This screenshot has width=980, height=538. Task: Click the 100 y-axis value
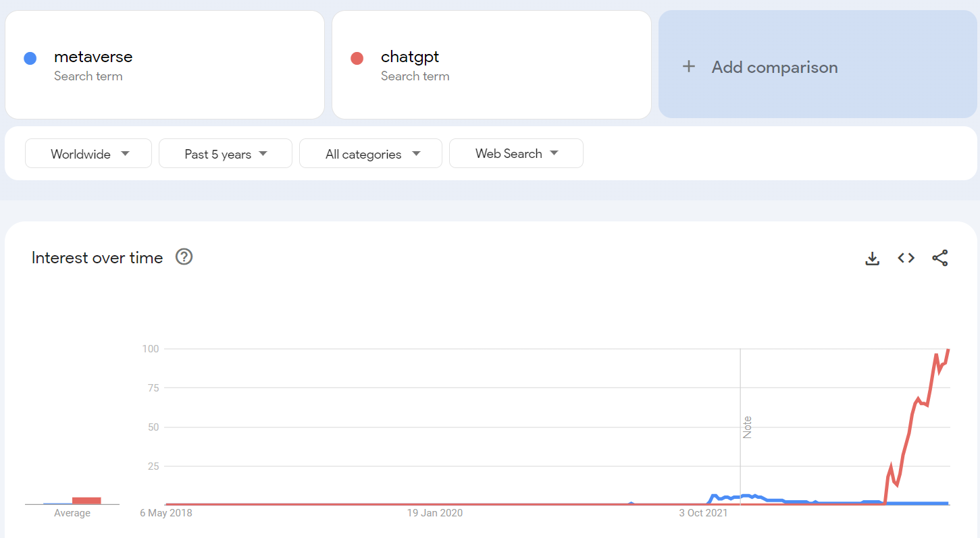[150, 349]
